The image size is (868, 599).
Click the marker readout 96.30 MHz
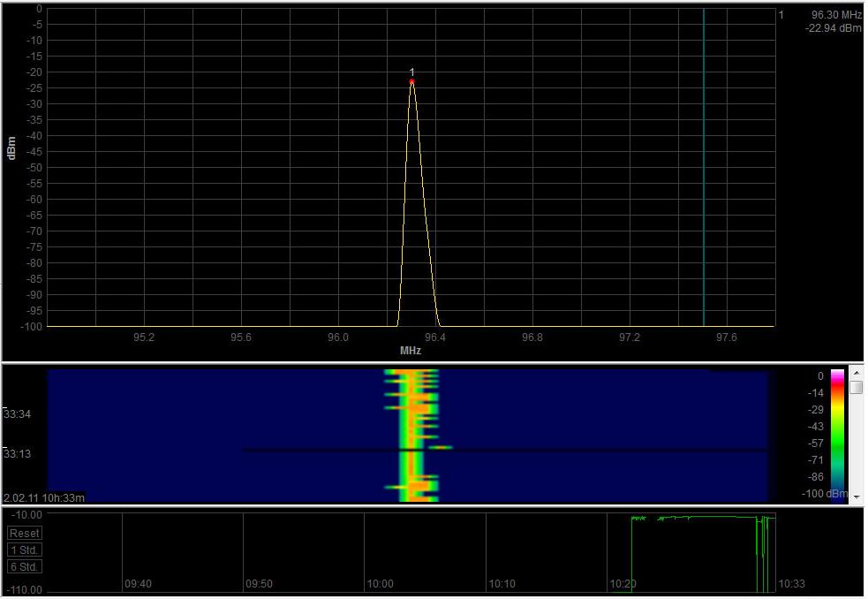tap(836, 15)
